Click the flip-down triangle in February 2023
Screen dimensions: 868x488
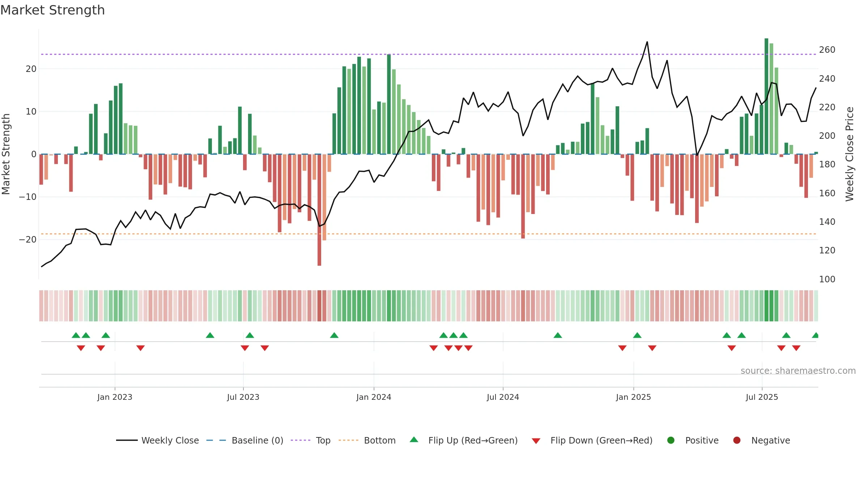(x=141, y=348)
